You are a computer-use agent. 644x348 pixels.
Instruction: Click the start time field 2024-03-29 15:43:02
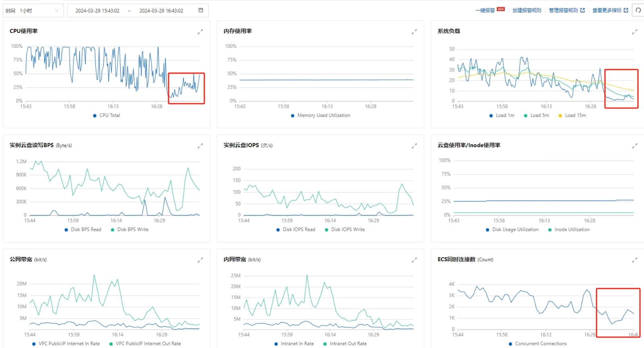pyautogui.click(x=97, y=11)
